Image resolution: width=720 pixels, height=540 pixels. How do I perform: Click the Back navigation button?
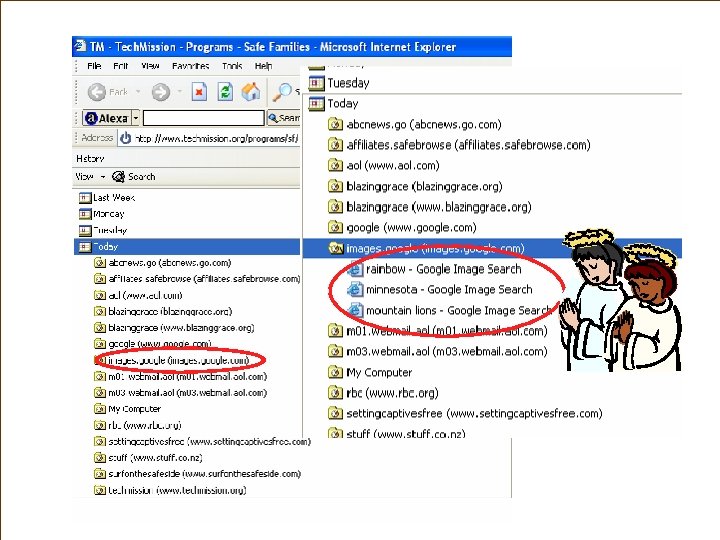point(107,92)
